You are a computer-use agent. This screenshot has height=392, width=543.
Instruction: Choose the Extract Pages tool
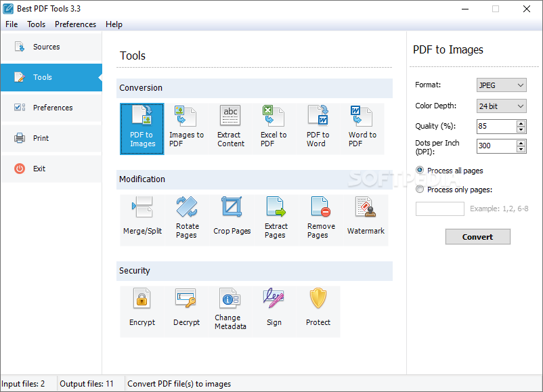pos(276,220)
